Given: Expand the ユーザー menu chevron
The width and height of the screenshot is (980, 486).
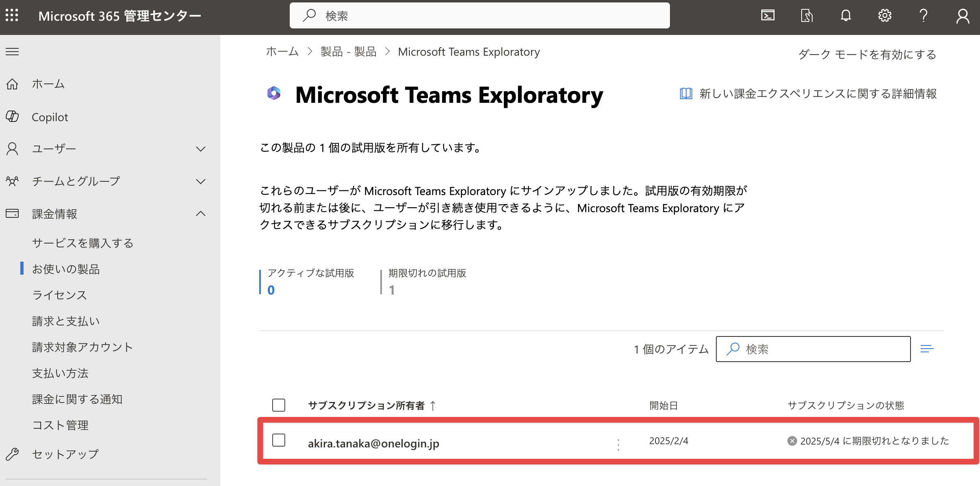Looking at the screenshot, I should [201, 149].
